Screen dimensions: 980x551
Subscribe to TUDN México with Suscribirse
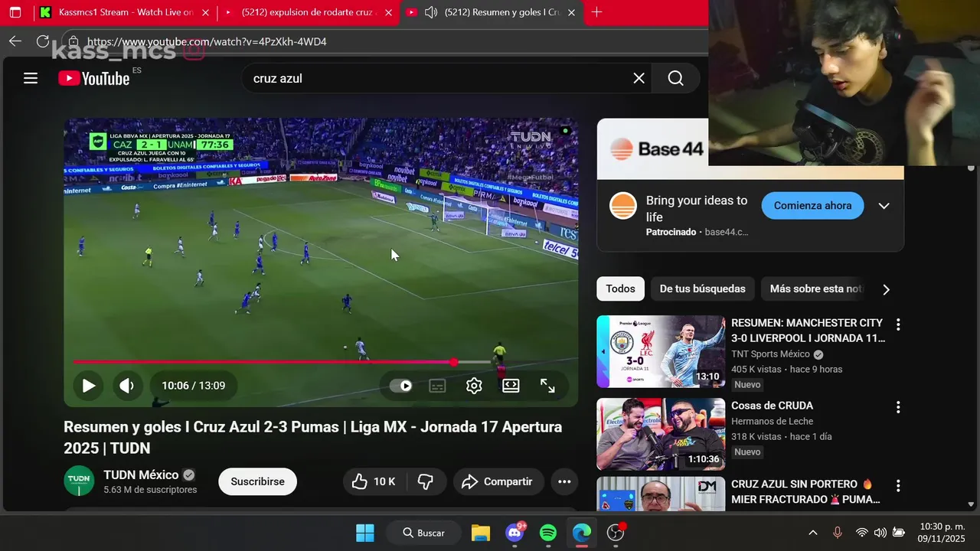tap(257, 481)
